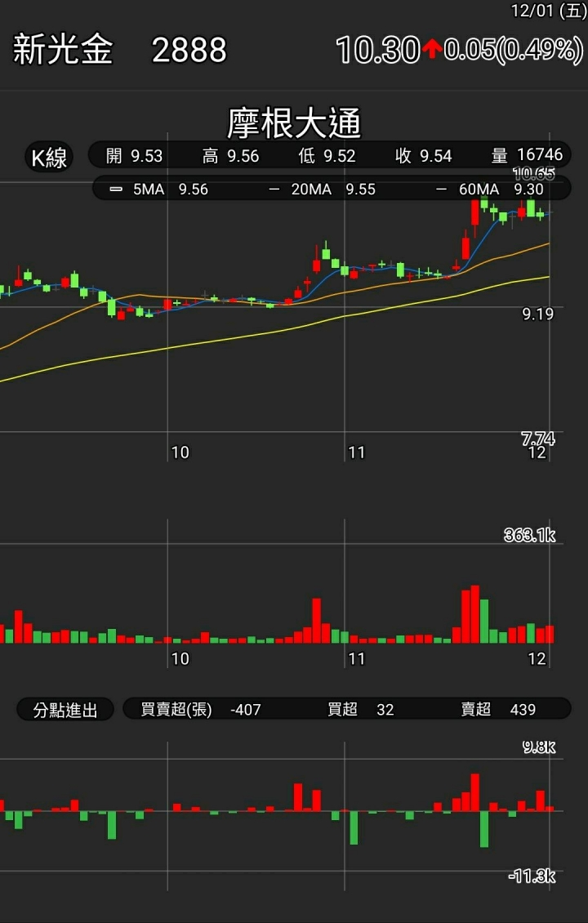This screenshot has height=923, width=588.
Task: Tap the price change 0.05(0.49%)
Action: tap(513, 50)
